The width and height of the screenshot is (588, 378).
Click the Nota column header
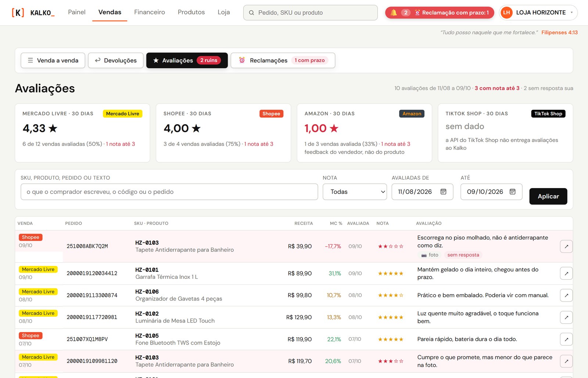coord(383,223)
